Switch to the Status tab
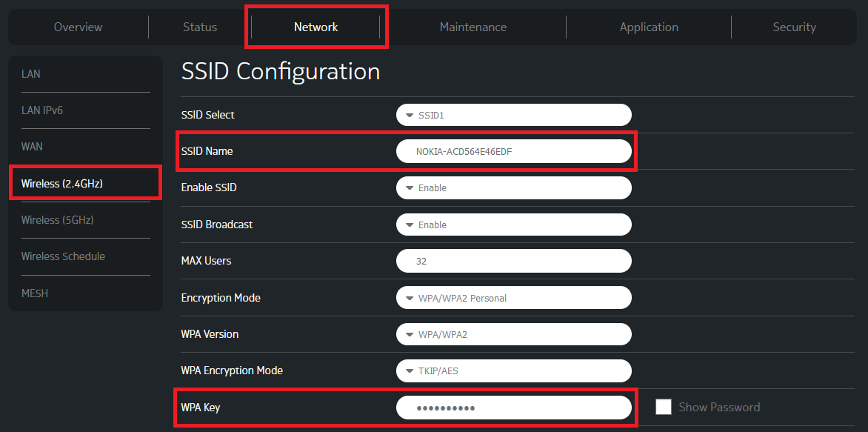 click(198, 27)
